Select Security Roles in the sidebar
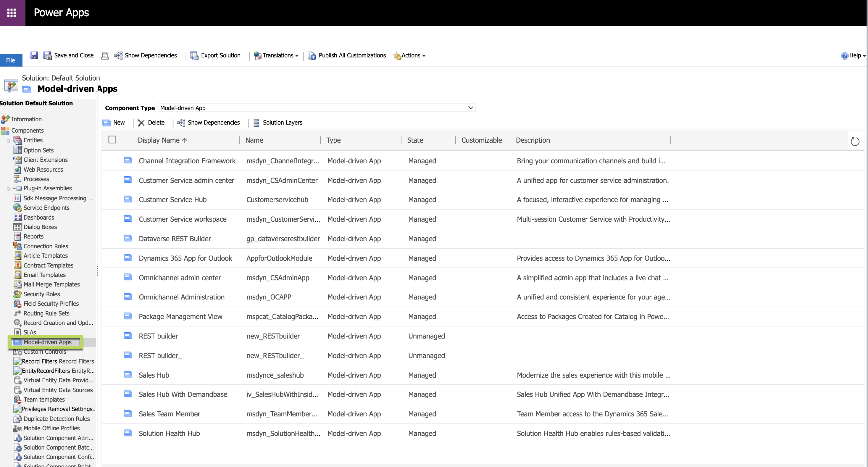 pos(41,294)
